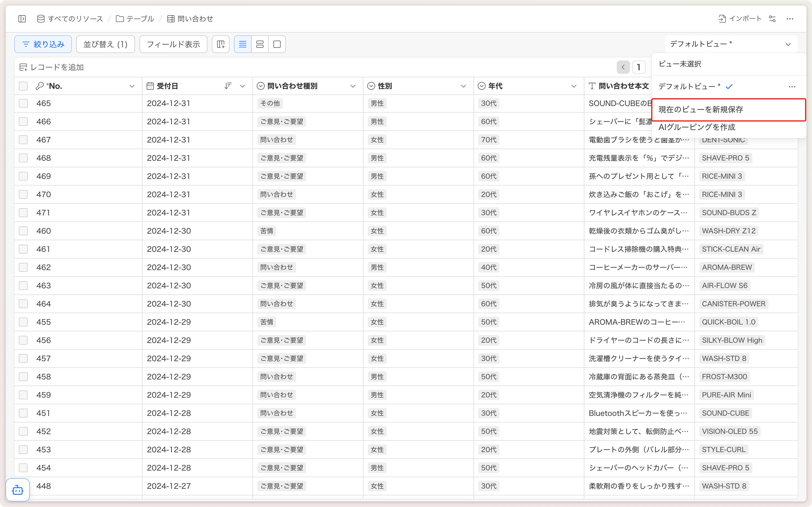Check the checkbox for record 465
This screenshot has width=812, height=507.
[x=23, y=103]
